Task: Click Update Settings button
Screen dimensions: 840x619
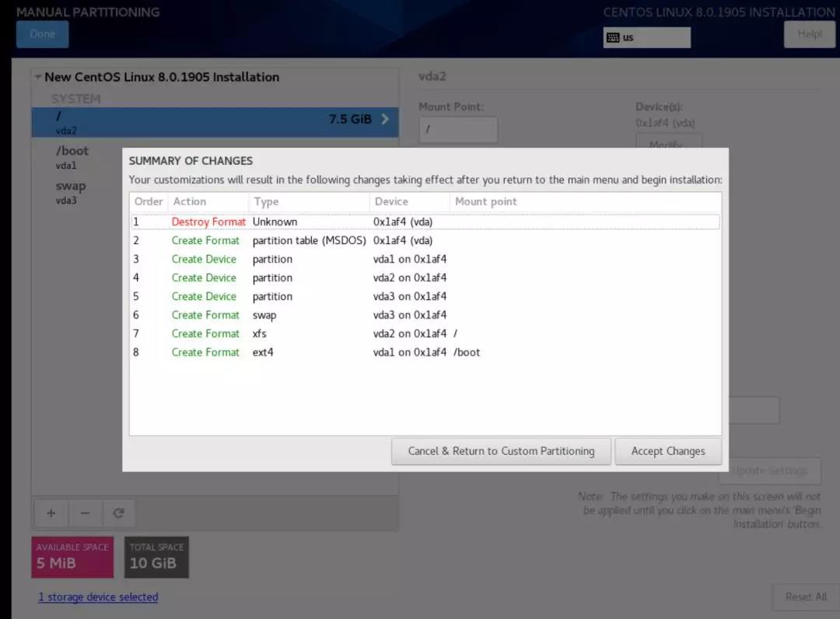Action: [x=768, y=470]
